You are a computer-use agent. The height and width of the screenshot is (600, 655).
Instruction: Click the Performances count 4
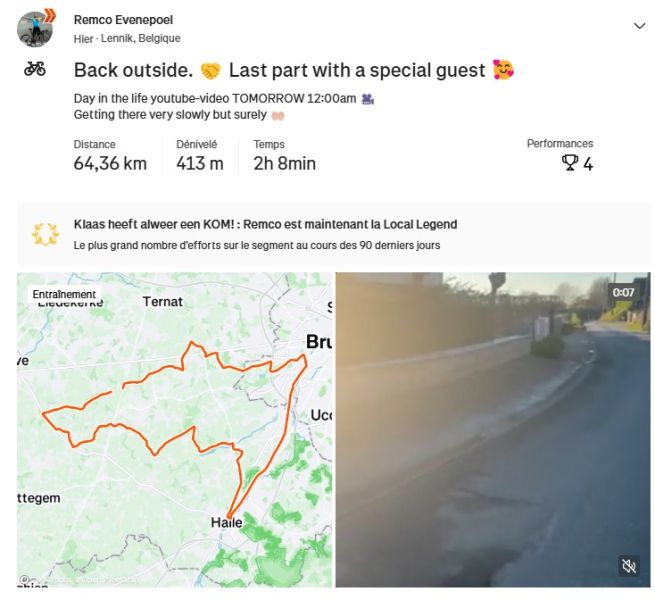(588, 164)
